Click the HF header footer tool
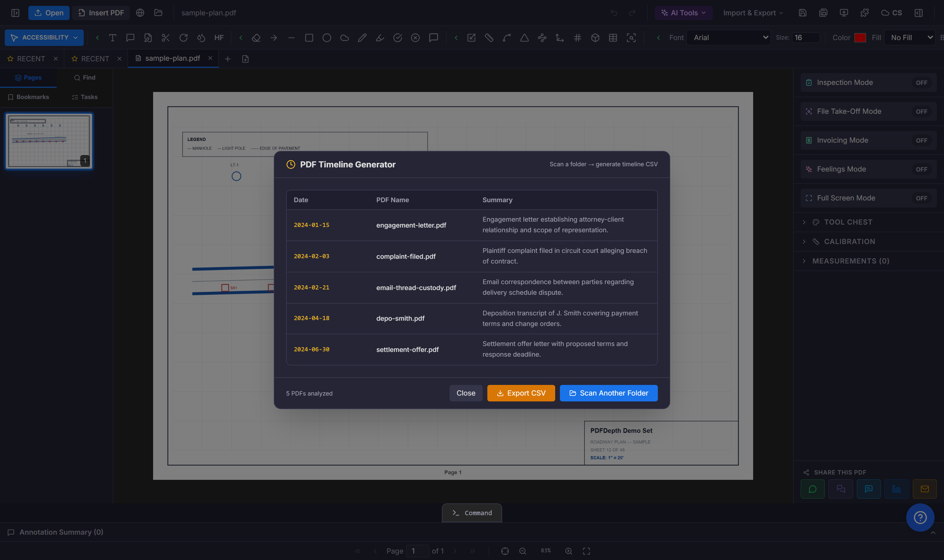 pos(219,38)
